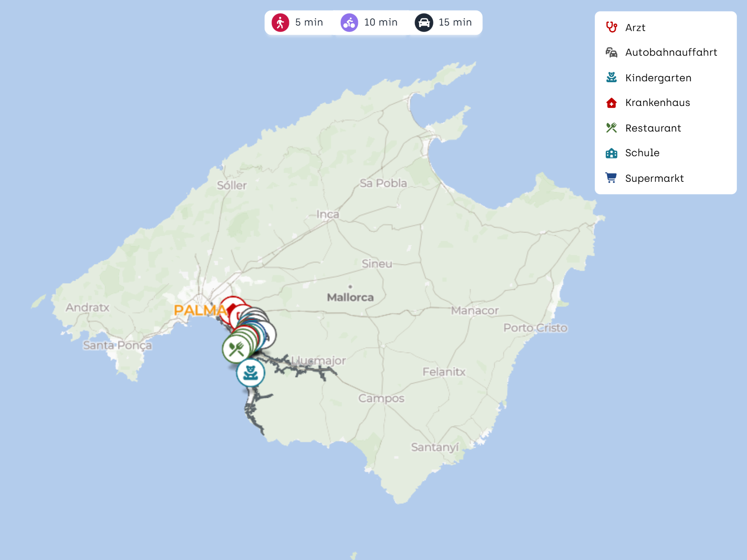This screenshot has width=747, height=560.
Task: Click the Inca town label
Action: coord(328,214)
